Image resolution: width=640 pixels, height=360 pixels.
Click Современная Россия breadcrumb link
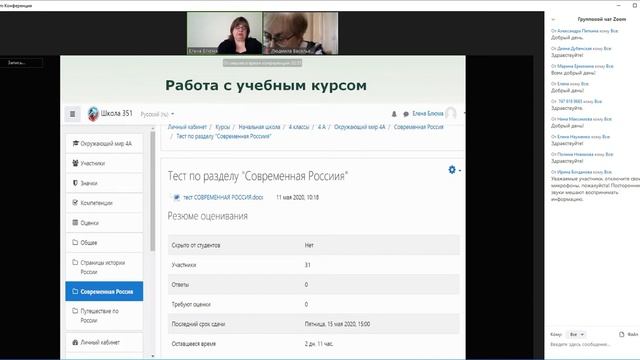[x=418, y=127]
